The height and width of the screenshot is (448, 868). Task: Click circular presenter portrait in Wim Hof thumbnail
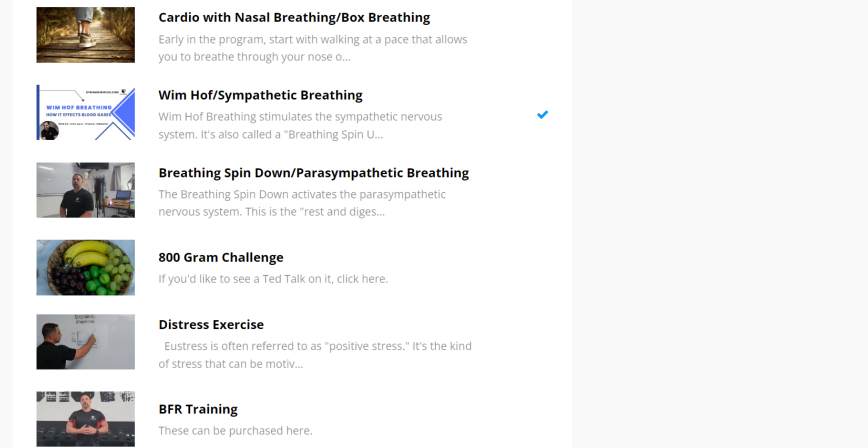tap(49, 130)
